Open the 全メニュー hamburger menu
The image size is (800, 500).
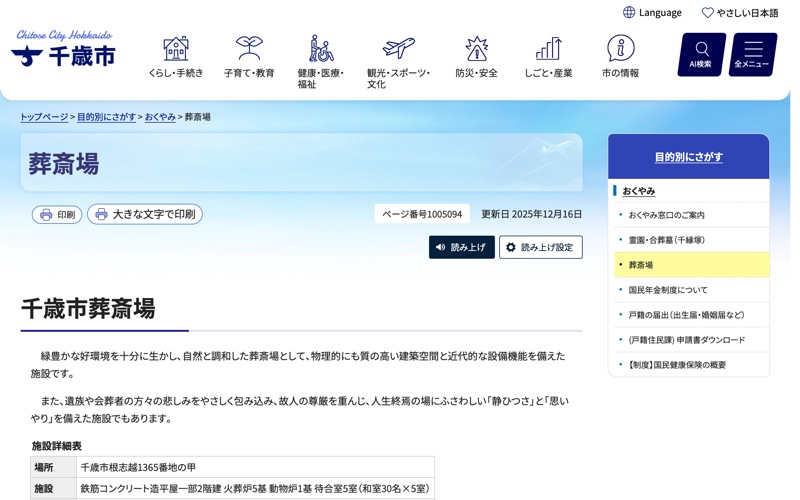(x=753, y=55)
